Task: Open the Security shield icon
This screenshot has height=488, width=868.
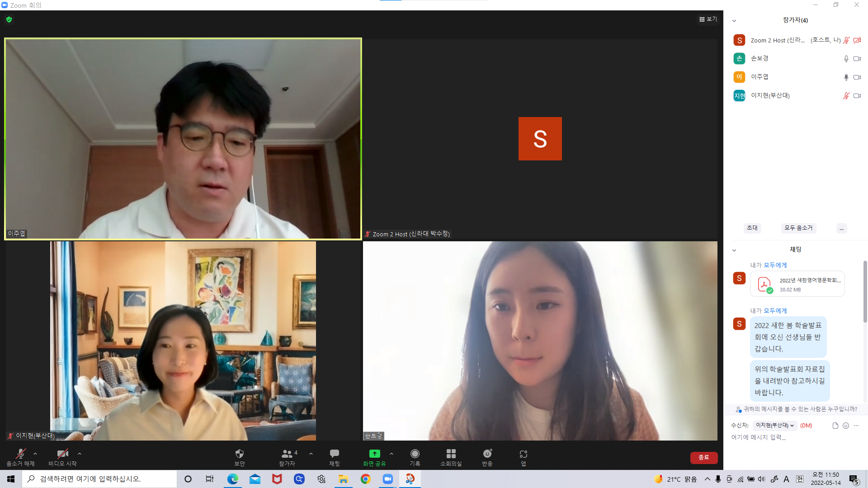Action: click(239, 454)
